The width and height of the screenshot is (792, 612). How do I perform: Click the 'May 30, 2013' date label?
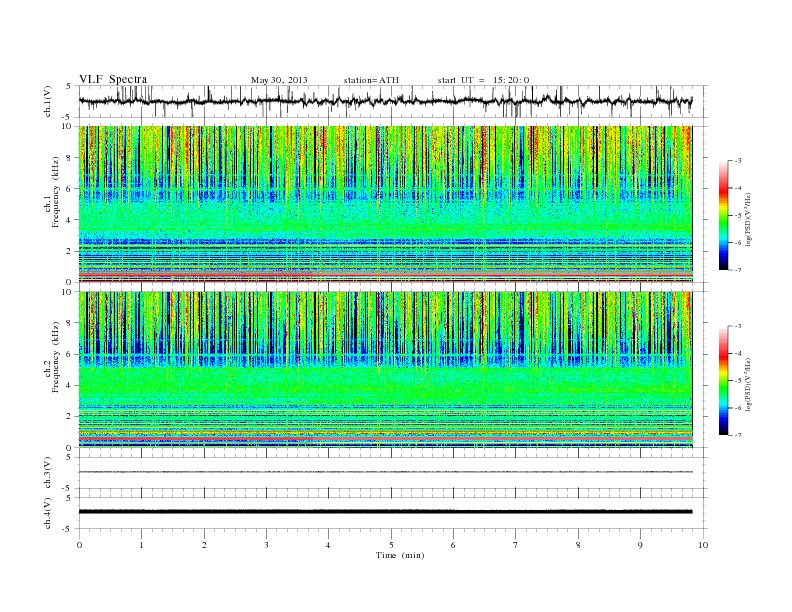[279, 80]
